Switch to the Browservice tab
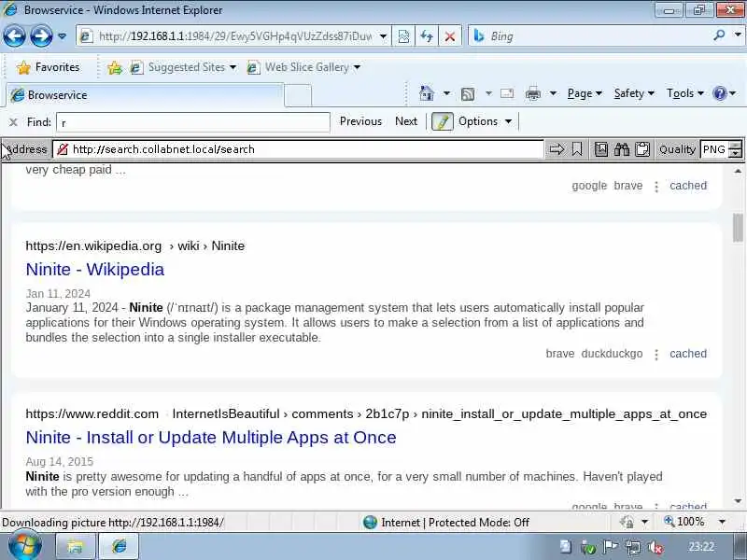 [145, 95]
